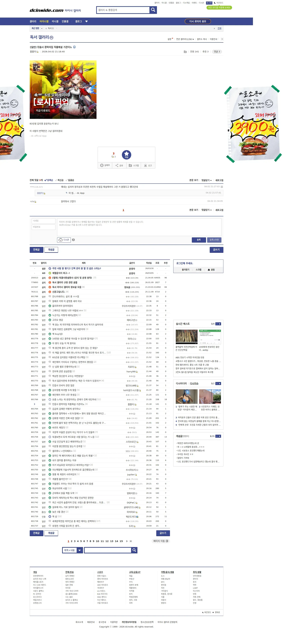This screenshot has width=284, height=644.
Task: Click the 스크랩 folder icon
Action: 130,165
